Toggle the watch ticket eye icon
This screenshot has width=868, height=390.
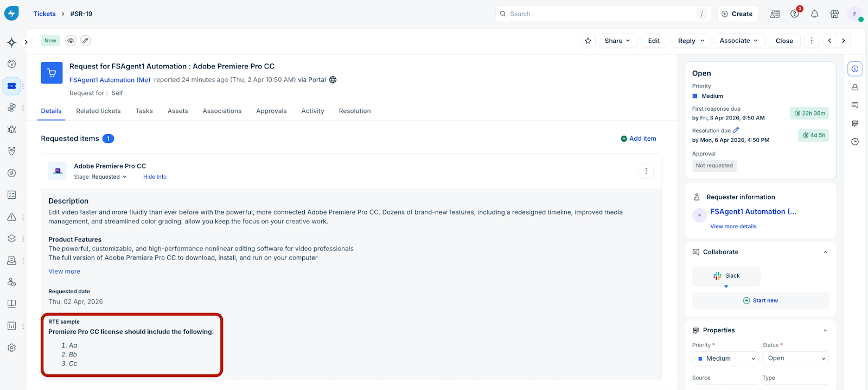[x=71, y=41]
